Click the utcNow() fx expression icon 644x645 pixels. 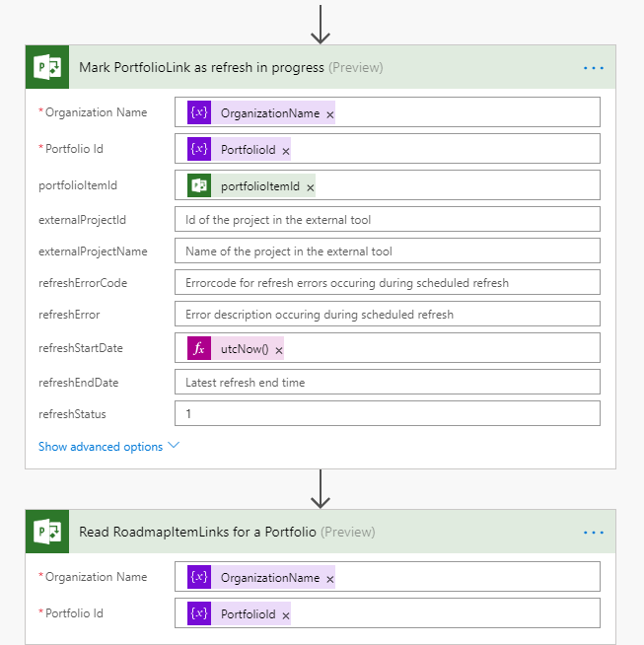199,349
